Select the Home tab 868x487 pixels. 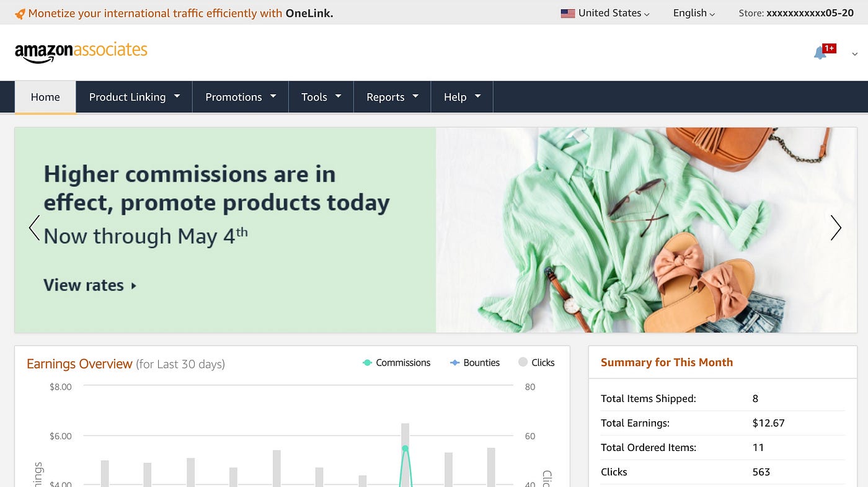click(45, 97)
